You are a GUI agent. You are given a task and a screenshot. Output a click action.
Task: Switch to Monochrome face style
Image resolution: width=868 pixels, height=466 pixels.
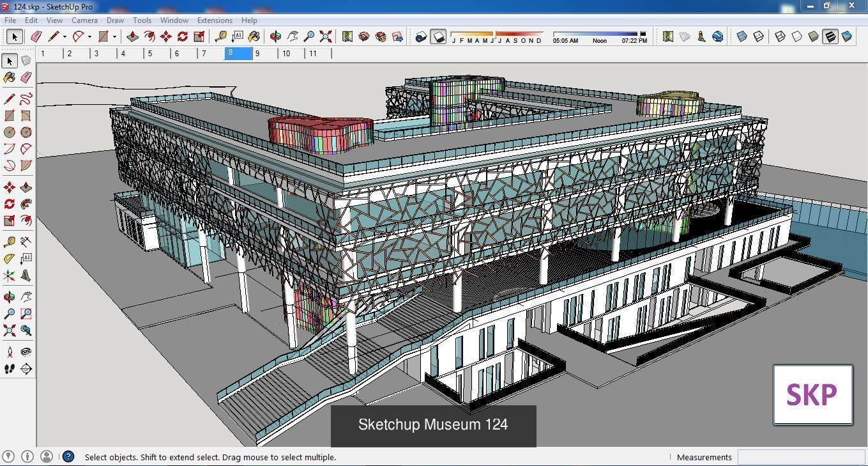coord(847,36)
